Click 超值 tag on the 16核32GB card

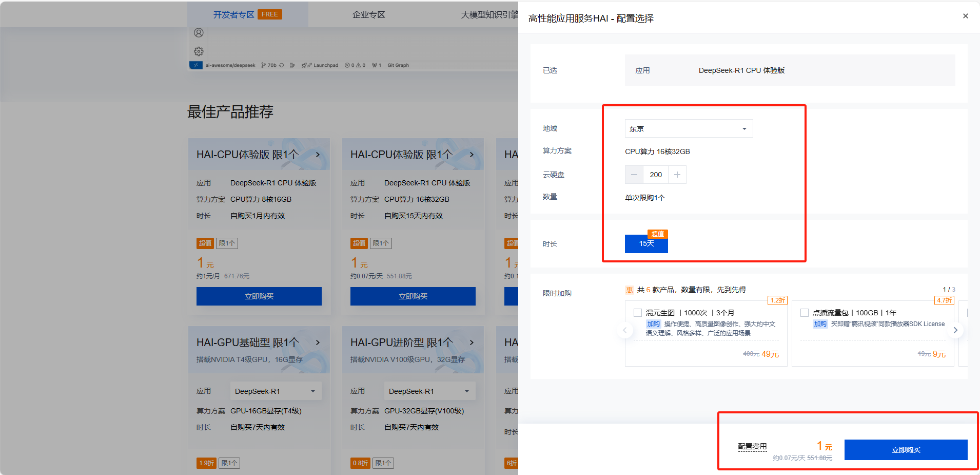click(359, 243)
